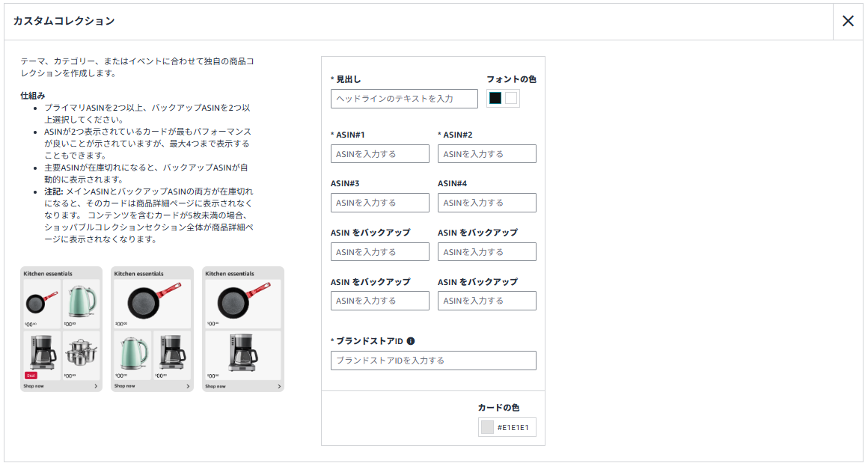Image resolution: width=868 pixels, height=466 pixels.
Task: Select the backup ASIN field below ASIN#4
Action: (x=487, y=252)
